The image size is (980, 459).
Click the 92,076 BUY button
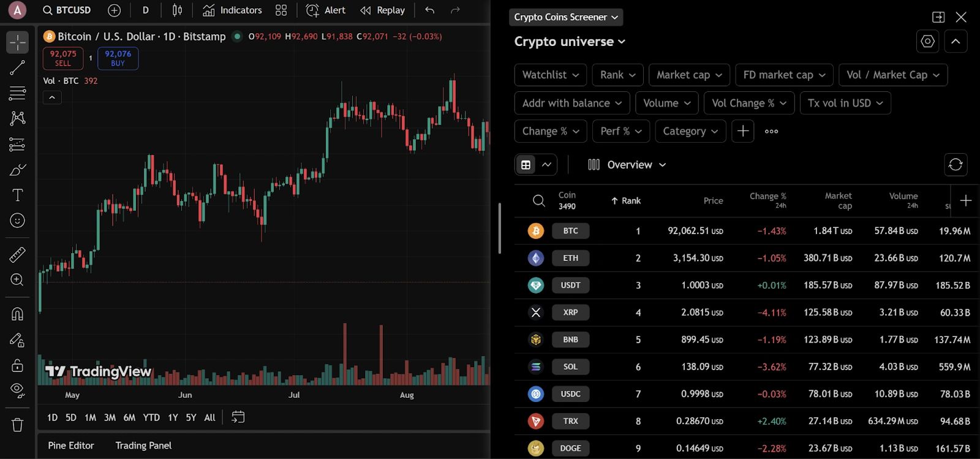118,58
